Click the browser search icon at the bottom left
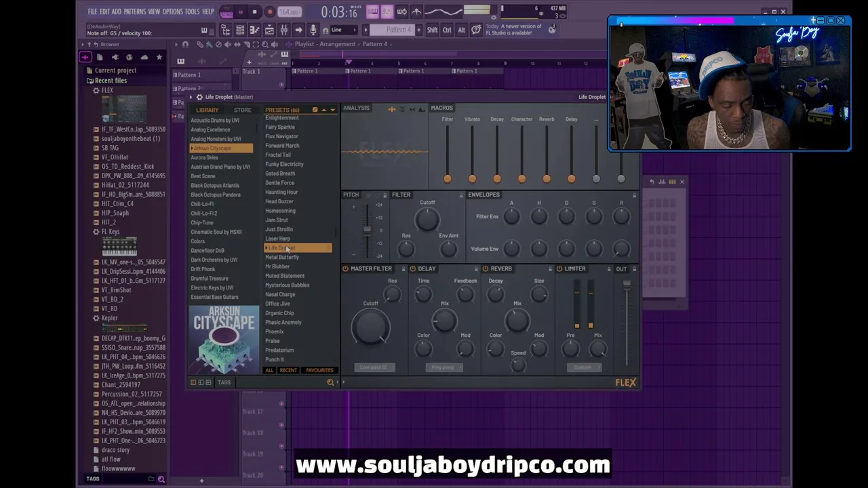Viewport: 868px width, 488px height. click(x=161, y=479)
